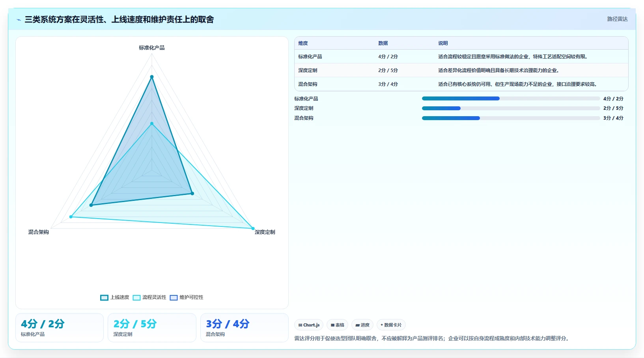
Task: Open the 混合架构 score card
Action: pyautogui.click(x=245, y=328)
